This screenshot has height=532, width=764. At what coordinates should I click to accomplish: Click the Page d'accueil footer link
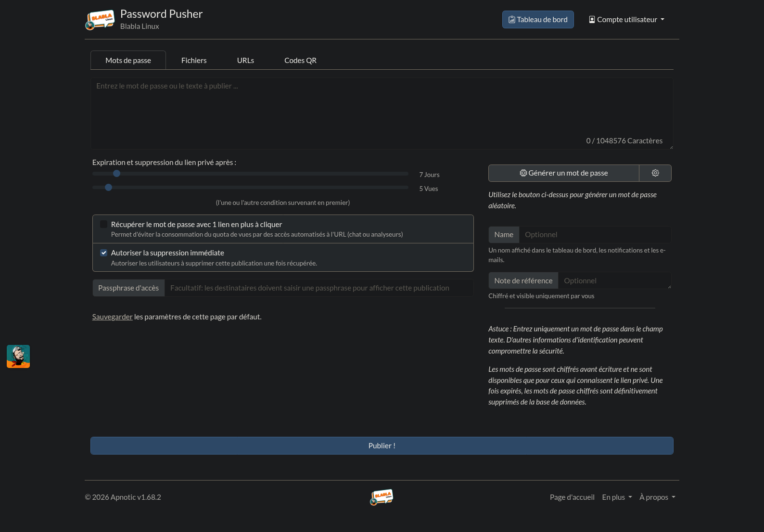(x=572, y=497)
